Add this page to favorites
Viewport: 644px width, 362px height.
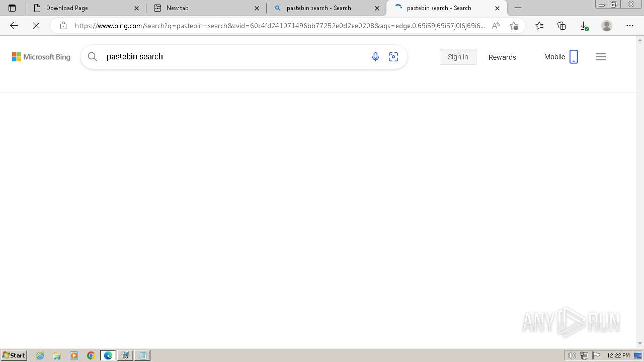pyautogui.click(x=514, y=26)
